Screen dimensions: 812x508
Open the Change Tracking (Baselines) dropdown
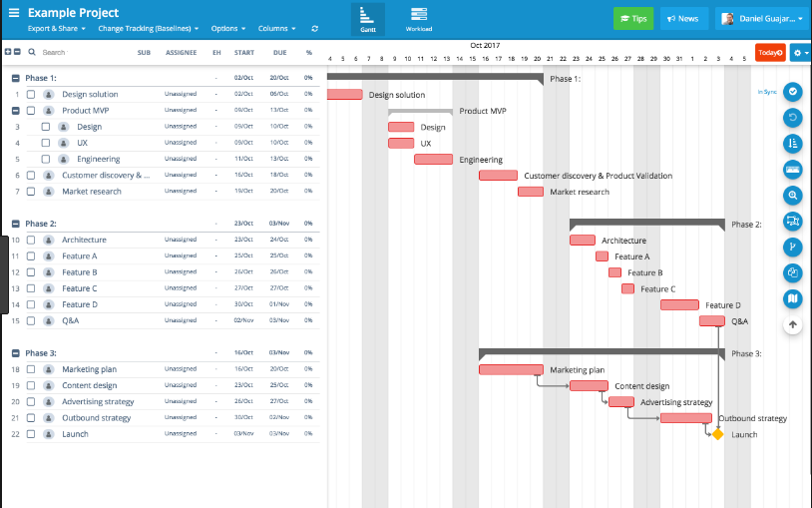click(148, 29)
